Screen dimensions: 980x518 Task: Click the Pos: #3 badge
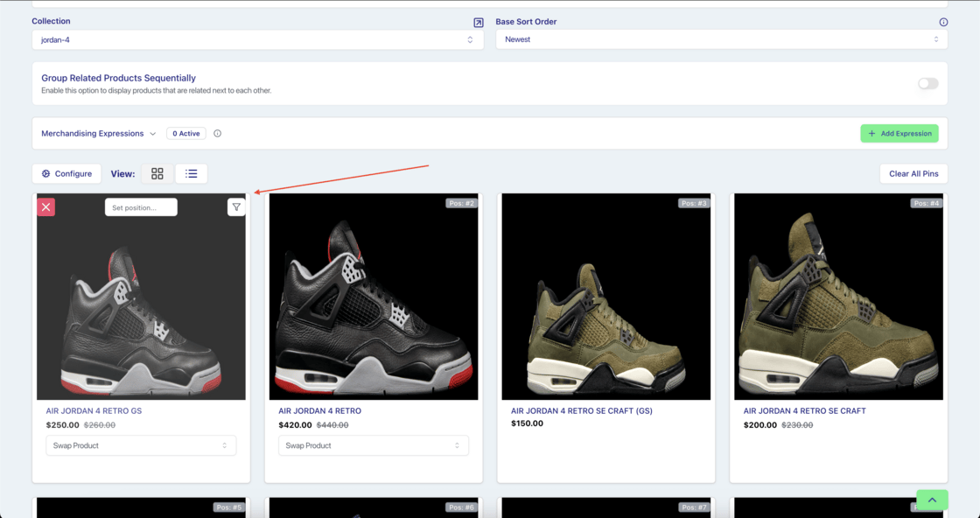pos(694,203)
